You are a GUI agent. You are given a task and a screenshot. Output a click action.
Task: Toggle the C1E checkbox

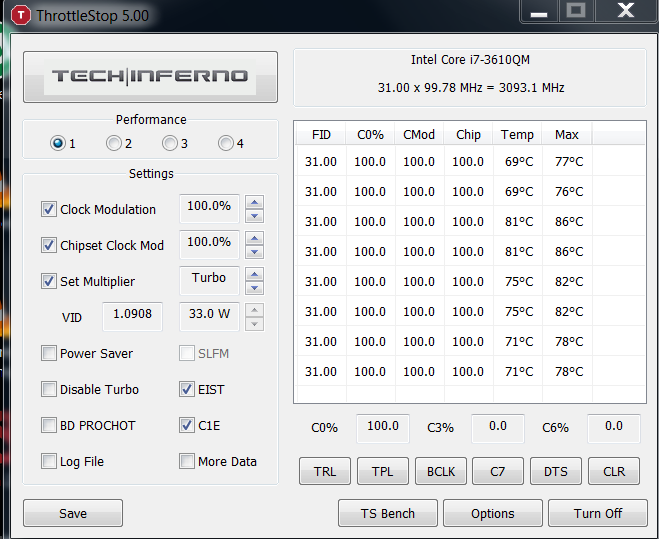coord(187,425)
